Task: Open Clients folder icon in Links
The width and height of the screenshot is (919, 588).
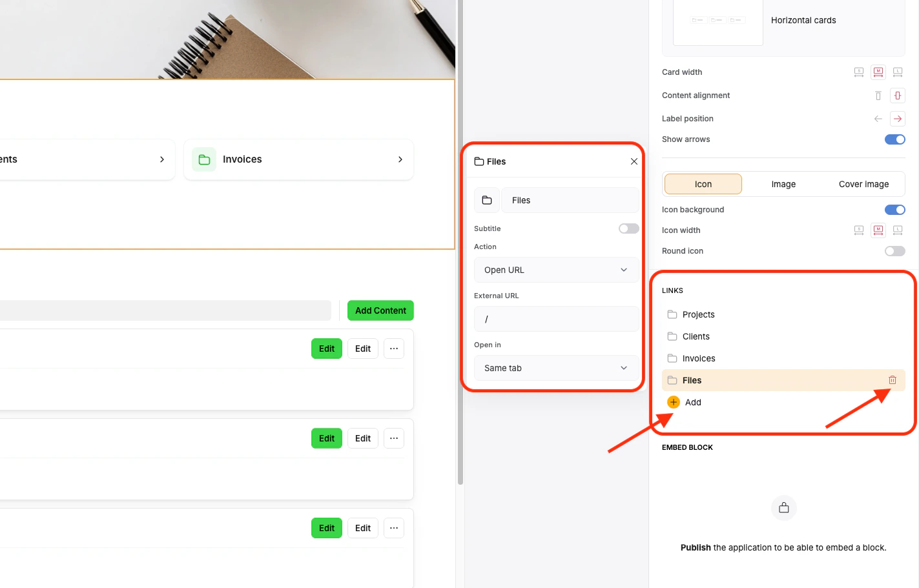Action: point(672,336)
